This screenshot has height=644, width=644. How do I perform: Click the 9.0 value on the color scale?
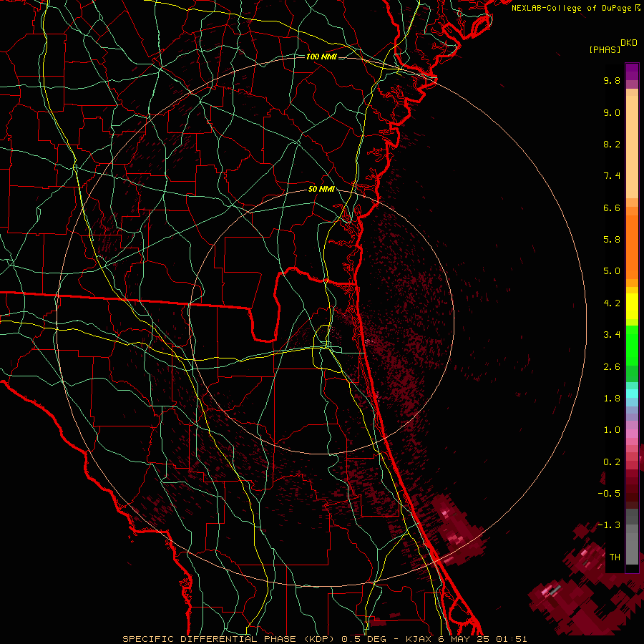coord(612,112)
